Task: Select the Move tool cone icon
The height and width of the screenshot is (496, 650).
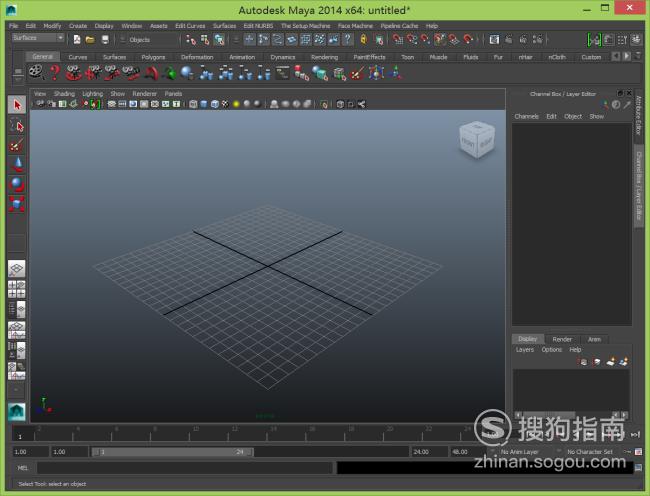Action: tap(17, 165)
